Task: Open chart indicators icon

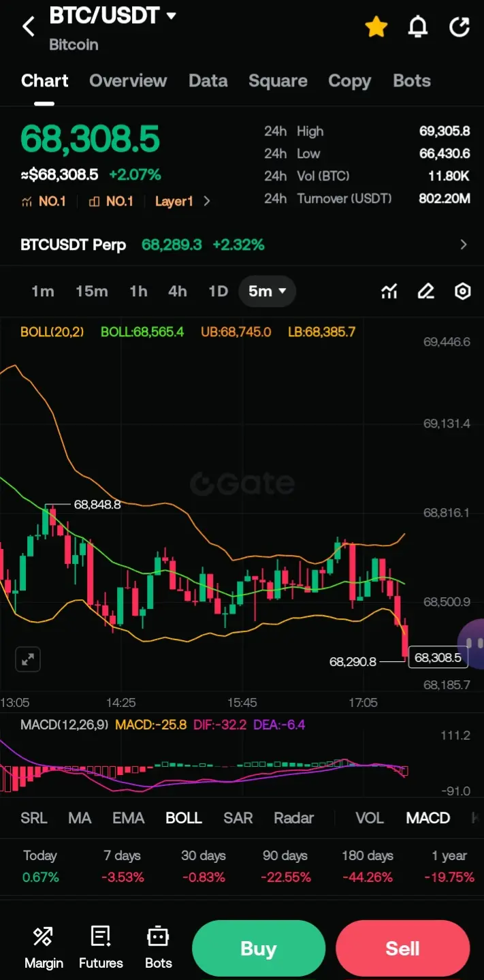Action: (x=389, y=291)
